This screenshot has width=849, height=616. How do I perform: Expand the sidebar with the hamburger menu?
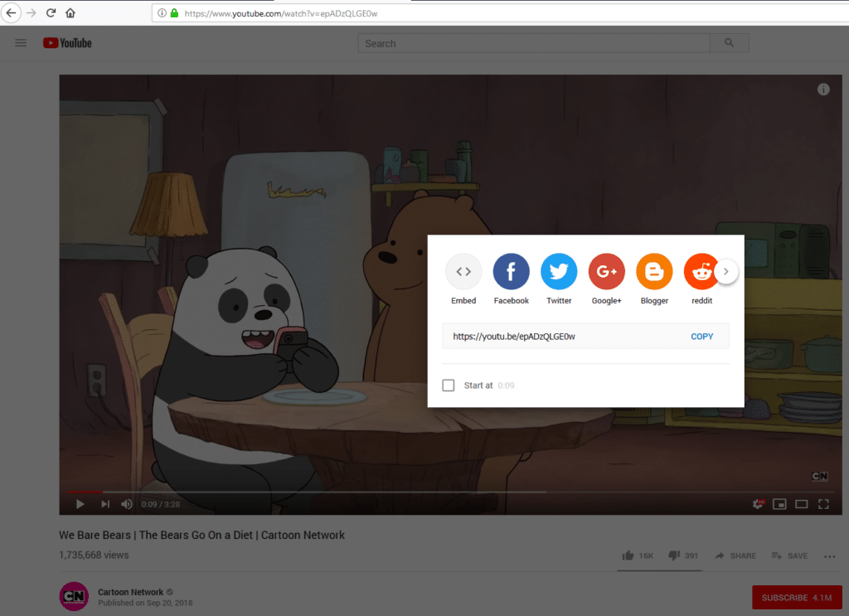pyautogui.click(x=21, y=42)
